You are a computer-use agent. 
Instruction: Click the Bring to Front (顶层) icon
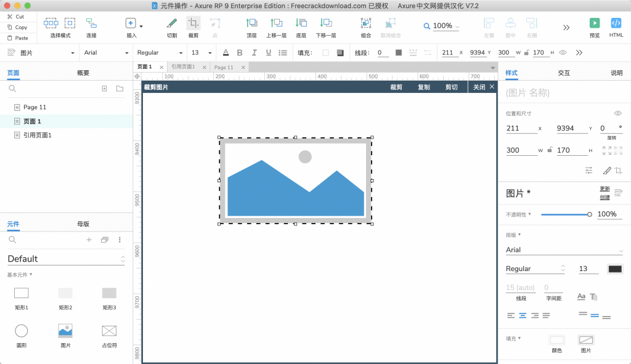click(x=251, y=23)
